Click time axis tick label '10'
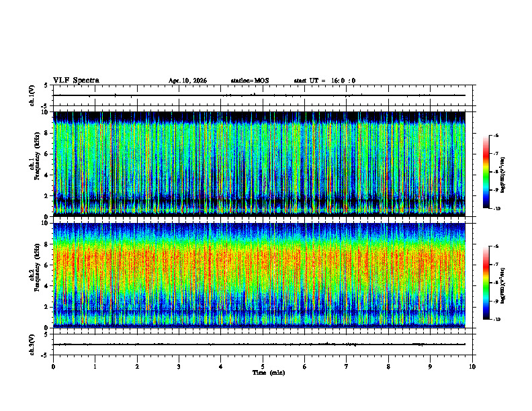 tap(472, 367)
